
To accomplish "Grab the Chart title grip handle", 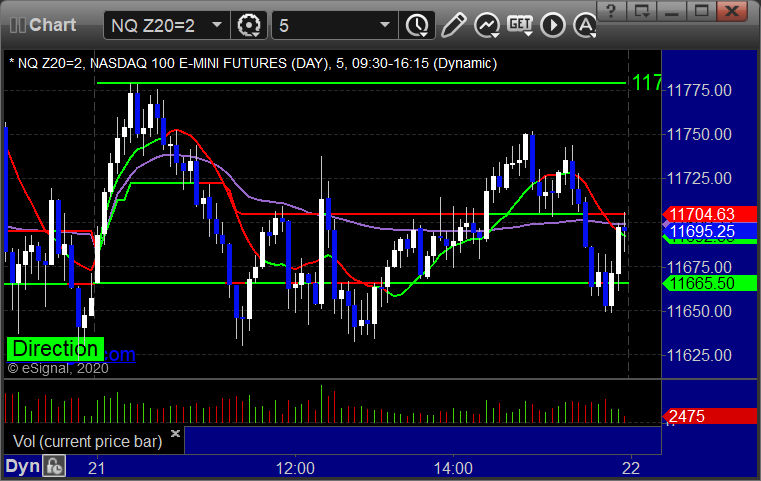I will (18, 25).
